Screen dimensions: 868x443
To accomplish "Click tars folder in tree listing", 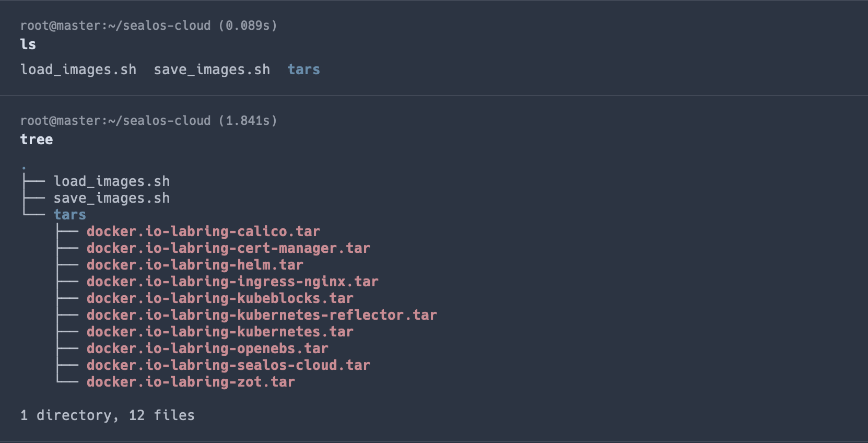I will pos(69,215).
